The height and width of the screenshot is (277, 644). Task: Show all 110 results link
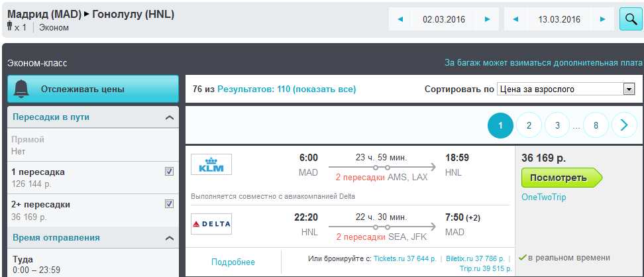(287, 89)
